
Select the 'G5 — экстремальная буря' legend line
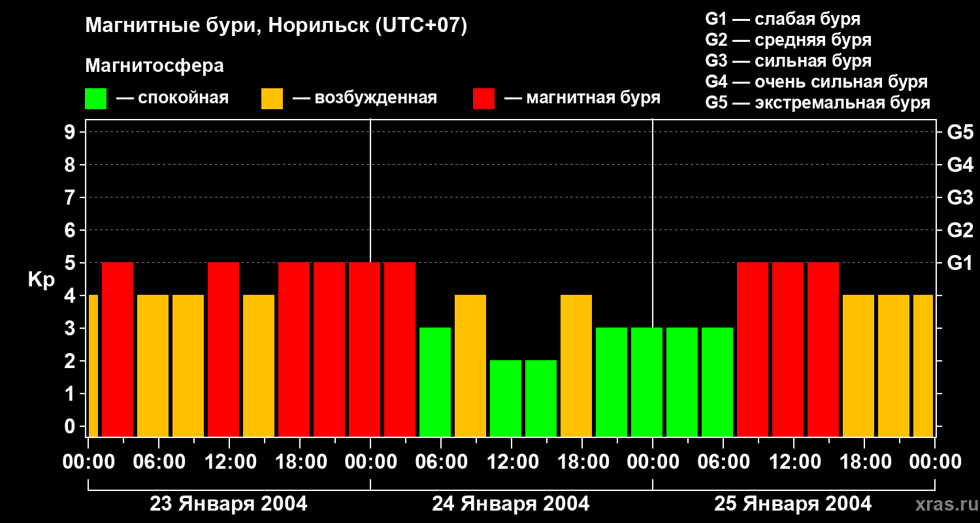818,103
